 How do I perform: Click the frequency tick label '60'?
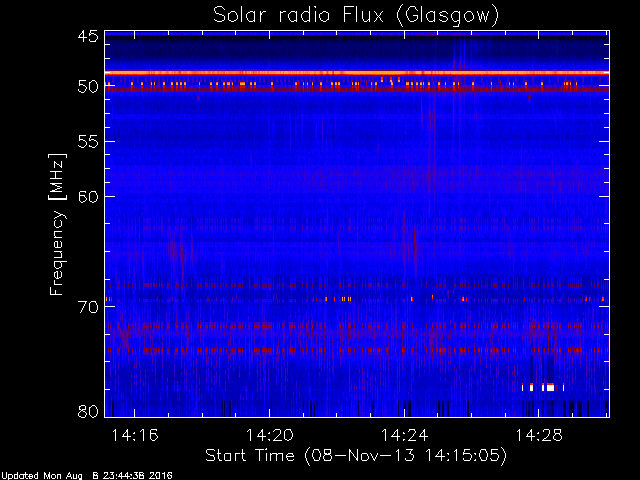88,197
